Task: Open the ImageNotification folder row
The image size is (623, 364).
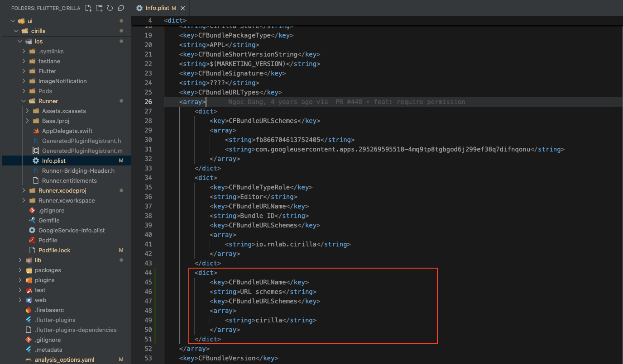Action: [x=66, y=81]
